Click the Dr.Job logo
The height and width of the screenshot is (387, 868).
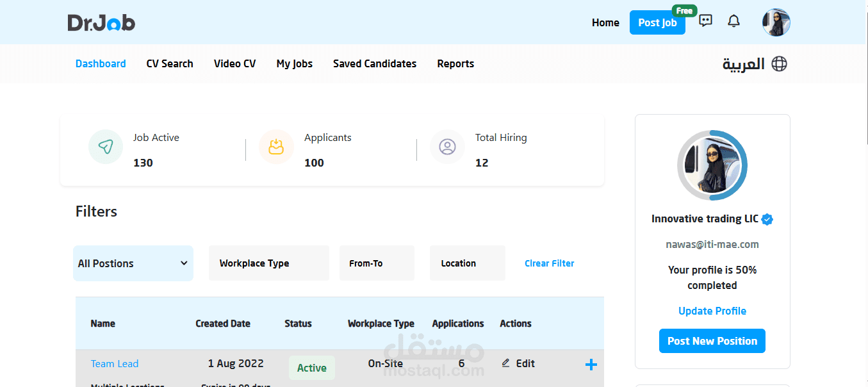101,22
